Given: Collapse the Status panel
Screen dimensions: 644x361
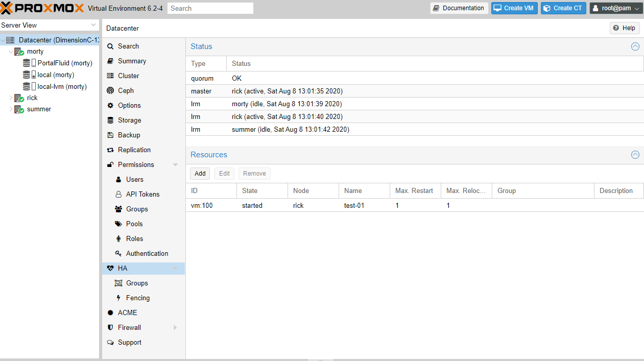Looking at the screenshot, I should pyautogui.click(x=635, y=46).
